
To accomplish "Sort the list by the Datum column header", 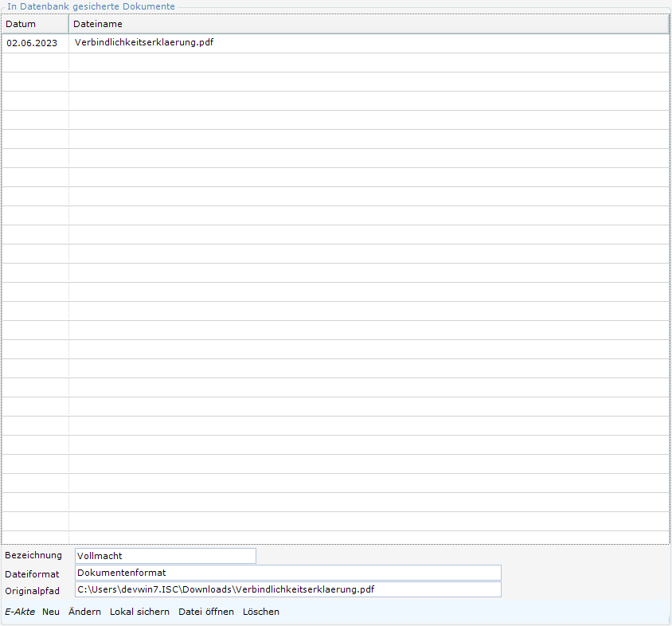I will click(x=35, y=24).
